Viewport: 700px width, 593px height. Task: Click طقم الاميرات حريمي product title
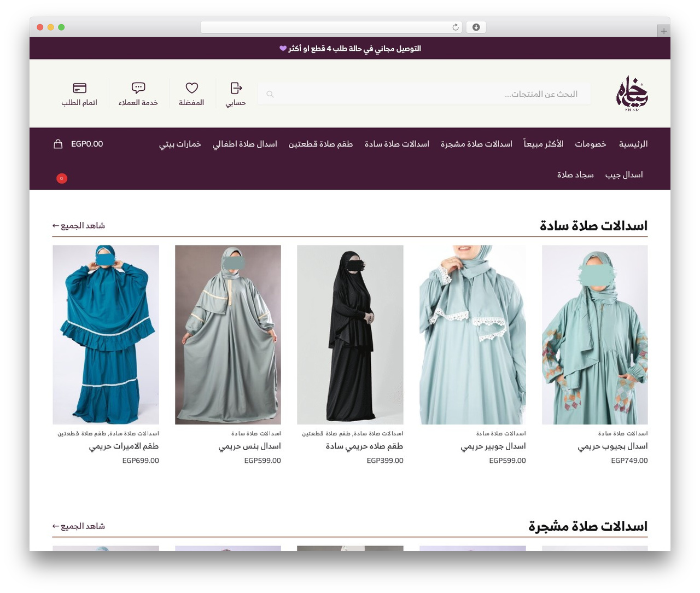click(x=124, y=446)
